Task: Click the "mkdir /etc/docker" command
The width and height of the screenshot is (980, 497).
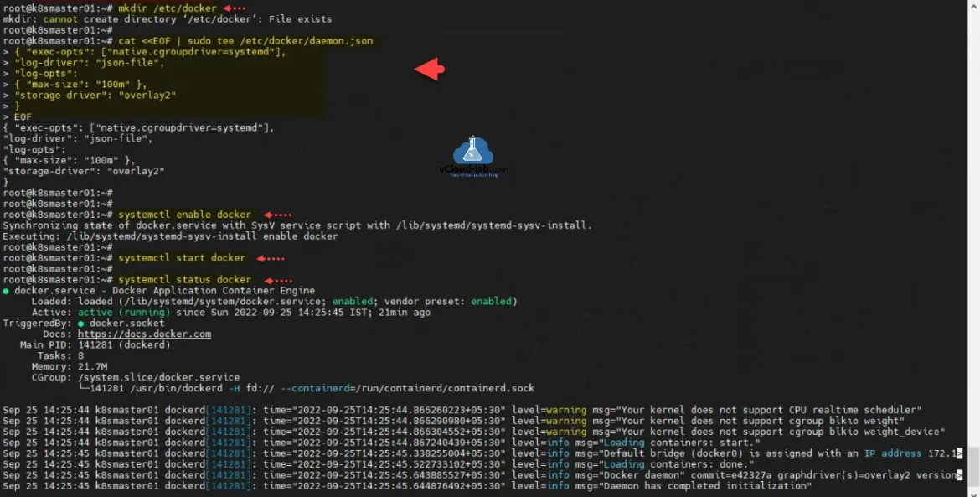Action: 167,8
